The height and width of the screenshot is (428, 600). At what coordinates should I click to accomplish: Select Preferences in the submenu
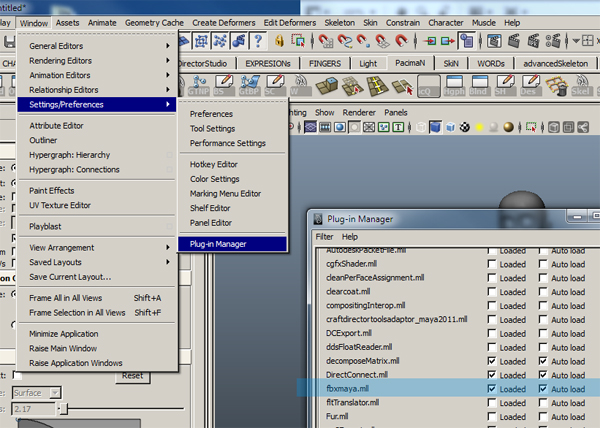click(x=232, y=114)
